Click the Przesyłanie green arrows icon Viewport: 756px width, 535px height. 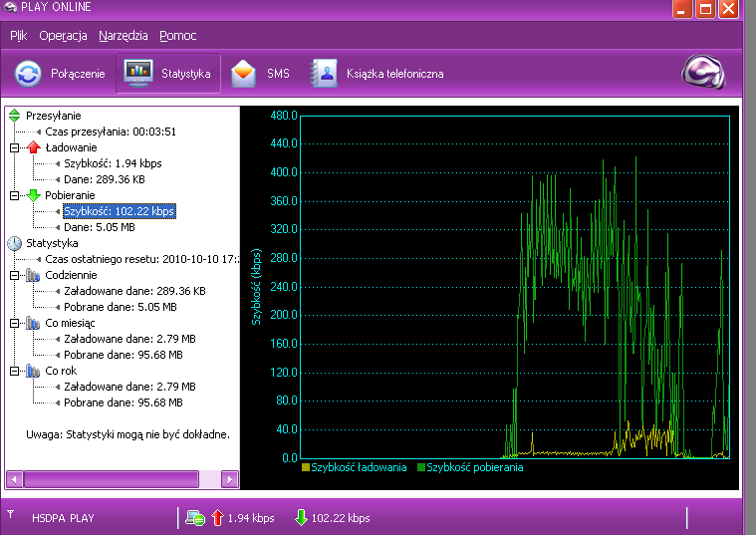pos(15,116)
